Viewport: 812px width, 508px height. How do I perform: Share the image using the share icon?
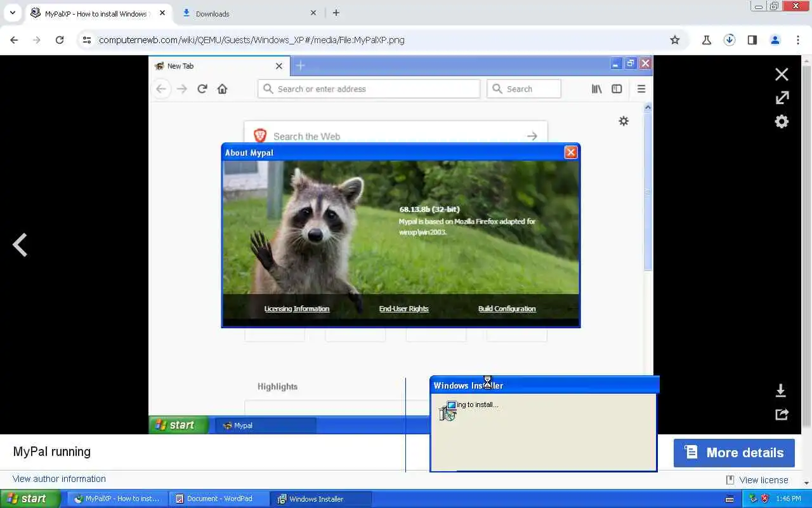pos(782,414)
